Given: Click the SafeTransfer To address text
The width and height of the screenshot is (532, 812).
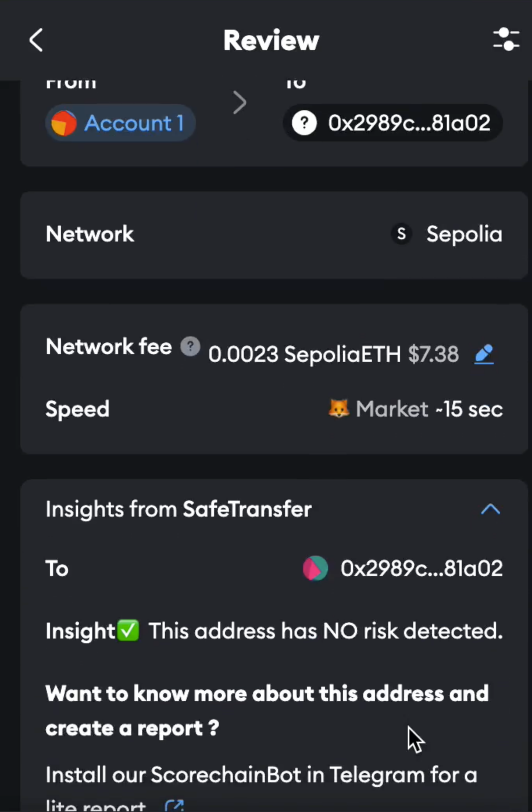Looking at the screenshot, I should pos(421,568).
